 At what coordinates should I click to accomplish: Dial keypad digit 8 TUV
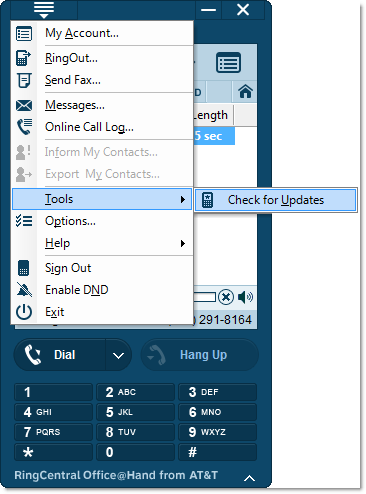point(135,432)
